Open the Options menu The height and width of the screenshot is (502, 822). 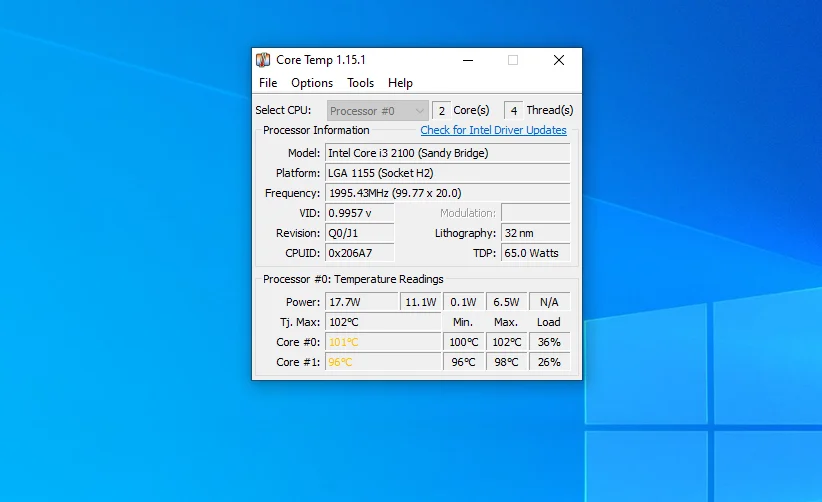(x=312, y=83)
